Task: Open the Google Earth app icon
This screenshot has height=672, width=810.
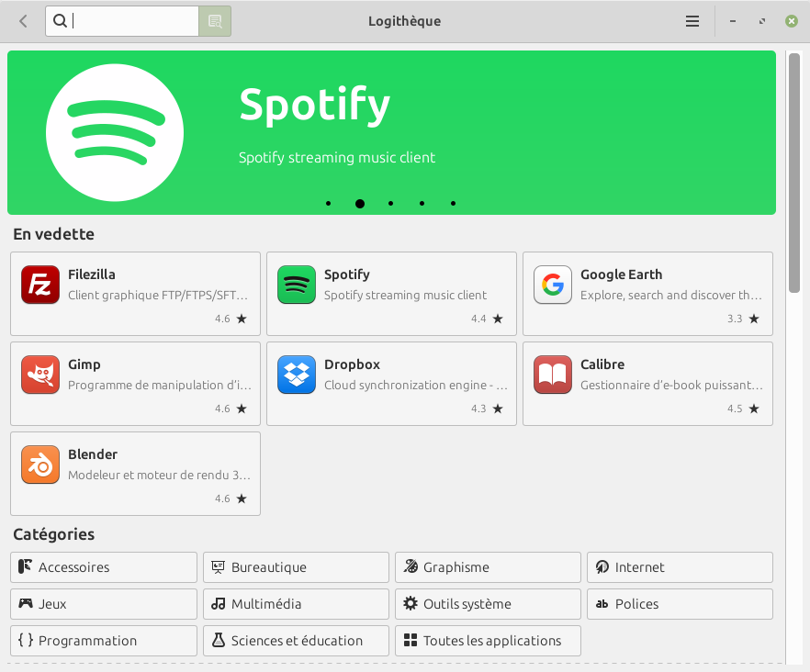Action: 553,285
